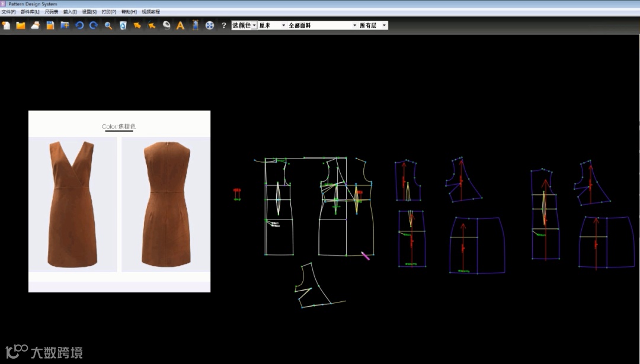Image resolution: width=640 pixels, height=364 pixels.
Task: Click the Undo arrow icon
Action: pyautogui.click(x=79, y=25)
